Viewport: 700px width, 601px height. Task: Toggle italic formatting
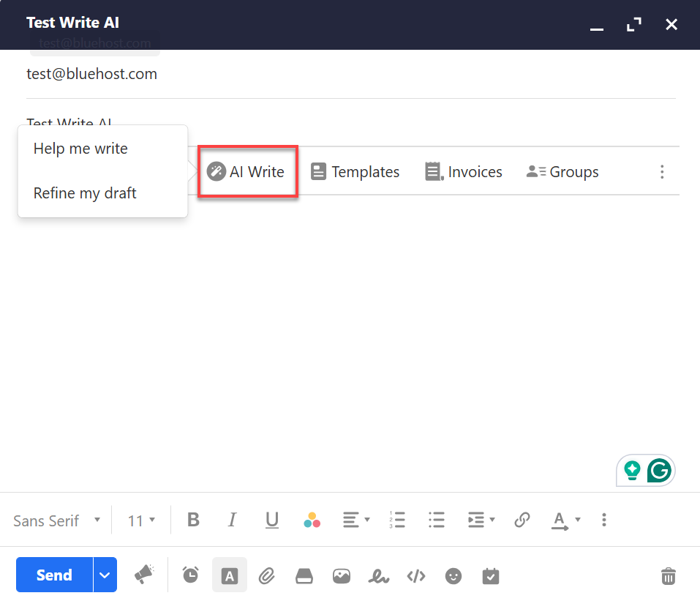[x=232, y=520]
